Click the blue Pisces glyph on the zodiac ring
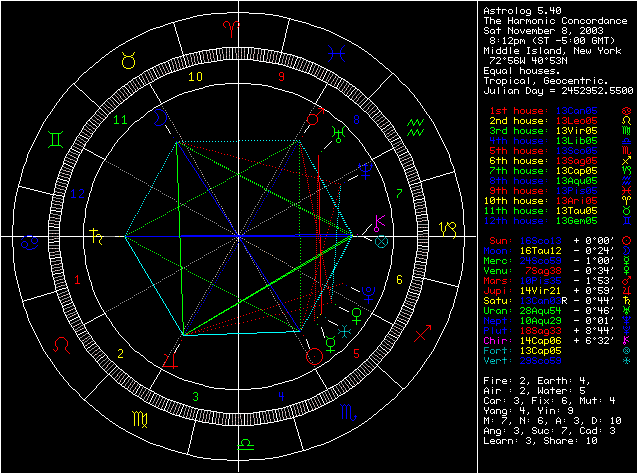 pos(336,53)
